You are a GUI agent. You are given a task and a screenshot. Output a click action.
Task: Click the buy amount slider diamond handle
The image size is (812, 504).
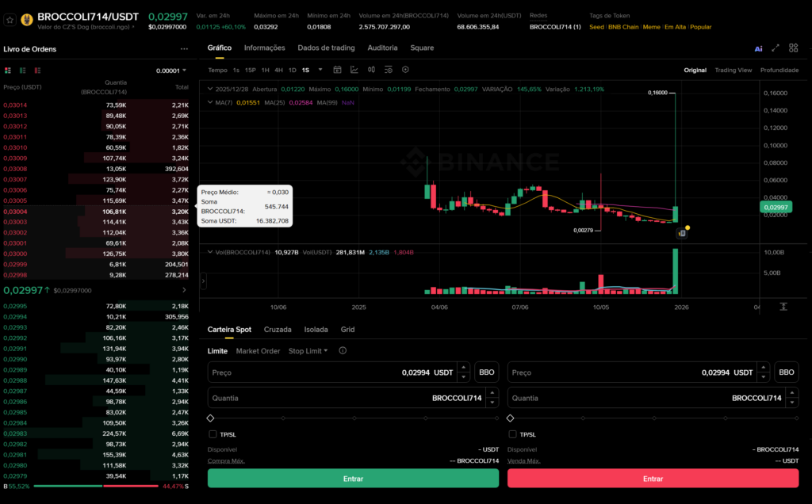(210, 418)
